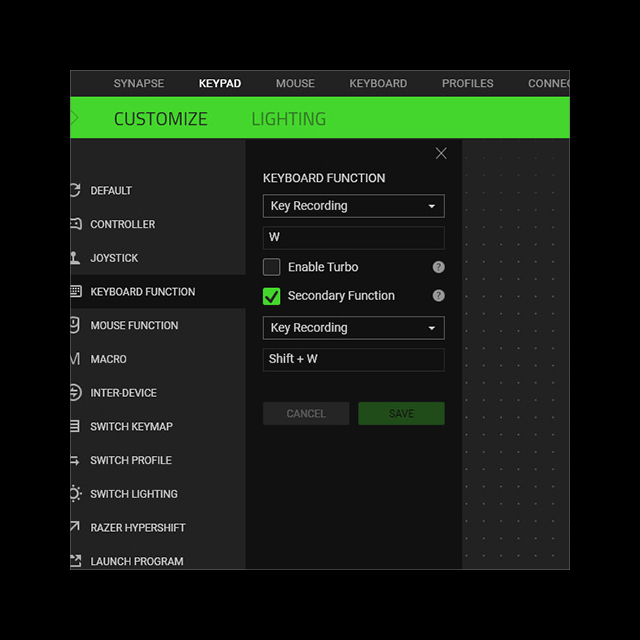Open secondary Key Recording dropdown
Image resolution: width=640 pixels, height=640 pixels.
click(353, 328)
